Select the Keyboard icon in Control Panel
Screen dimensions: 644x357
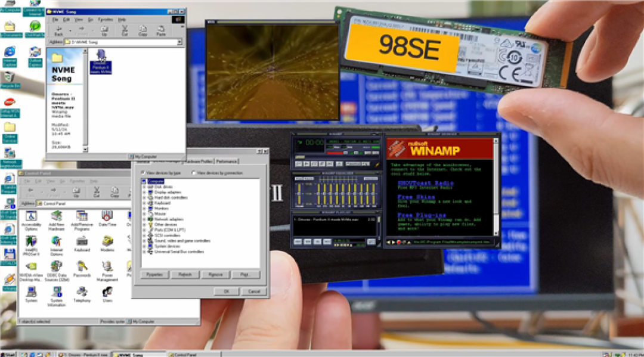point(82,244)
